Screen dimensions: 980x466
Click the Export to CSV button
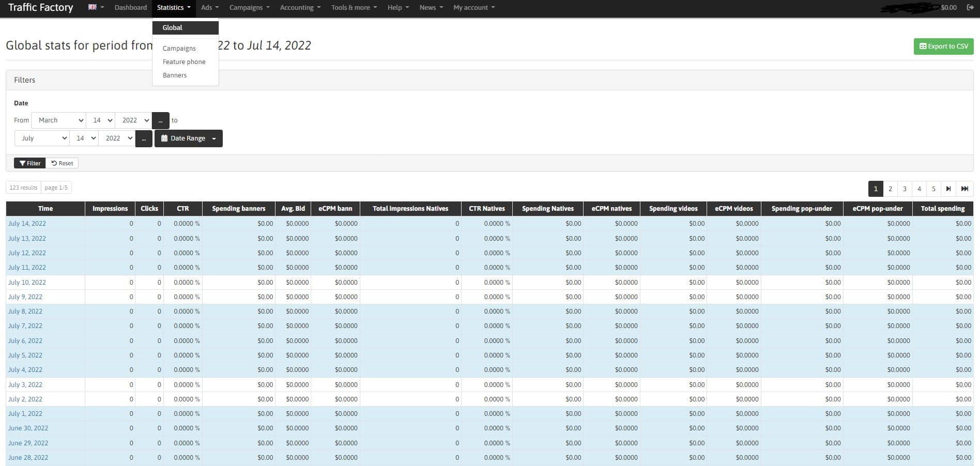coord(943,46)
